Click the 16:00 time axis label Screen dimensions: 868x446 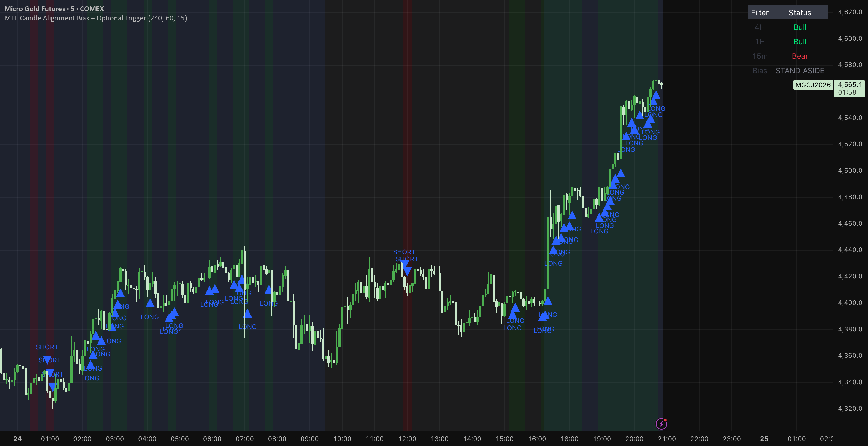pyautogui.click(x=537, y=439)
